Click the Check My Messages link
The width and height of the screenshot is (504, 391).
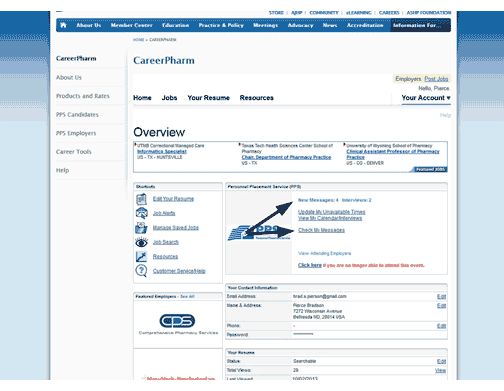pos(321,230)
